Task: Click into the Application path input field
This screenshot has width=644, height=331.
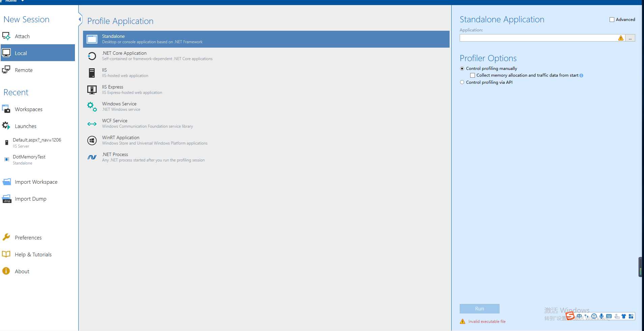Action: pos(542,38)
